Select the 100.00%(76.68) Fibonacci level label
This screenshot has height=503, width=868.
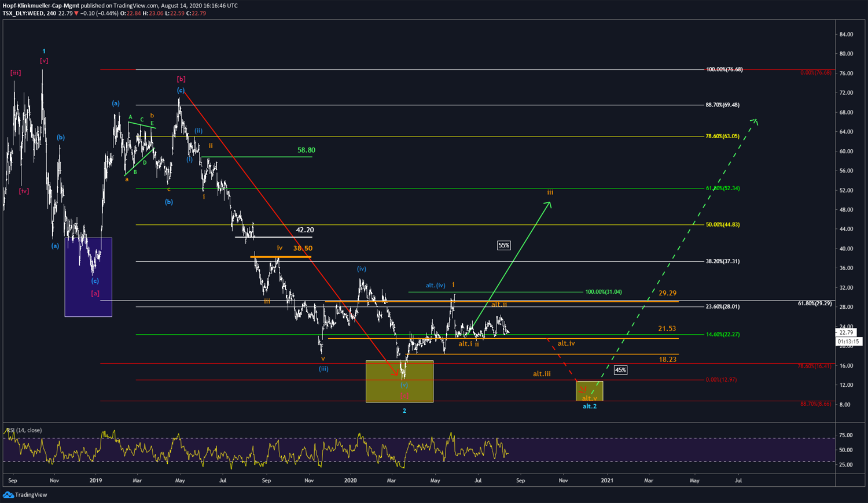pyautogui.click(x=724, y=69)
